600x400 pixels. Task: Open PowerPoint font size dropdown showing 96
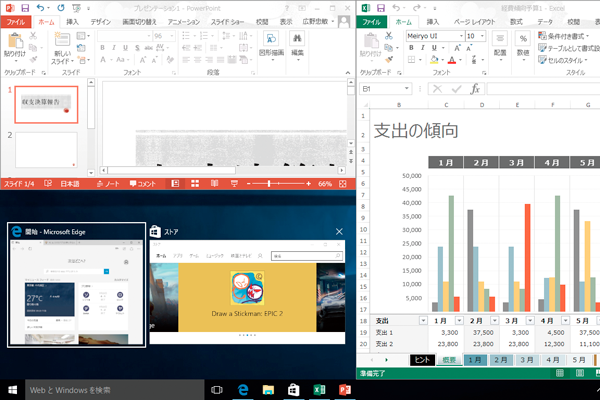pos(172,36)
